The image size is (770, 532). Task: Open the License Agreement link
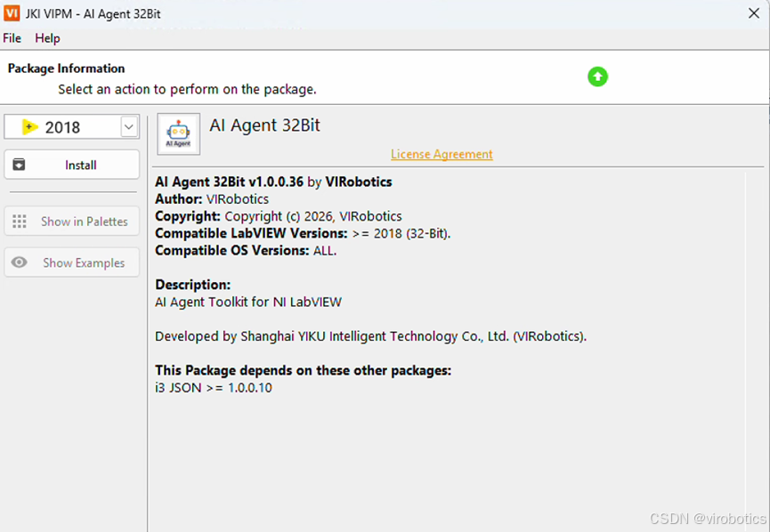click(442, 154)
